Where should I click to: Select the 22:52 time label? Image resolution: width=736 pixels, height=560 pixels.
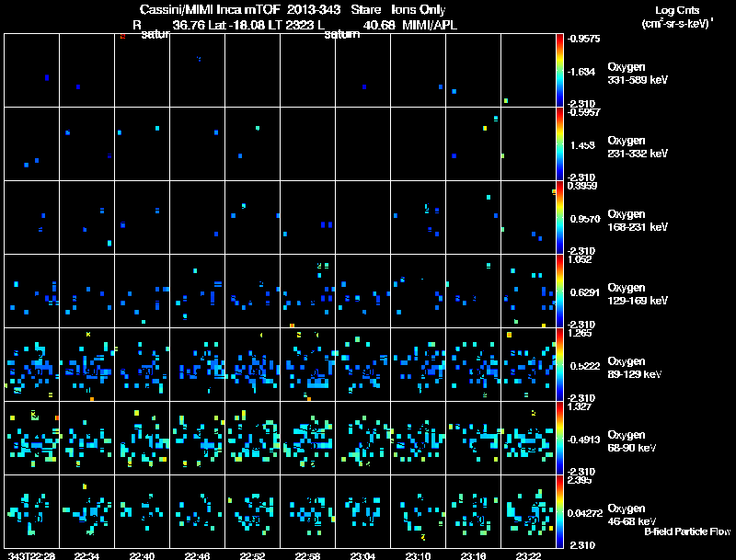[252, 555]
